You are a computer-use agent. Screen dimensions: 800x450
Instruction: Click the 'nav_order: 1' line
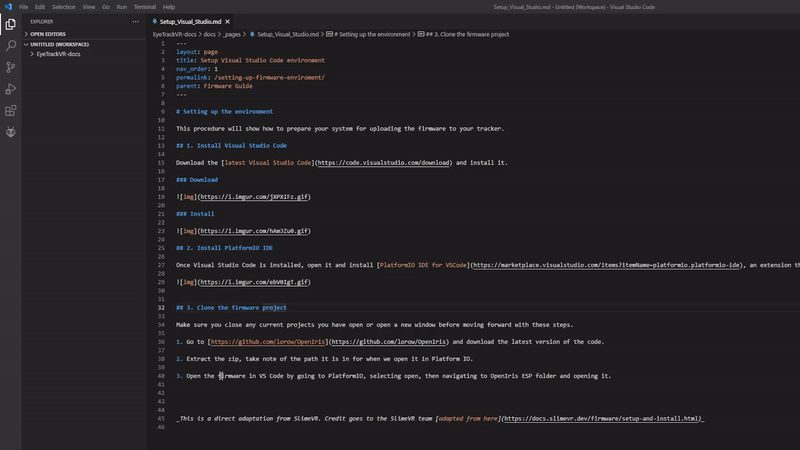[x=197, y=69]
